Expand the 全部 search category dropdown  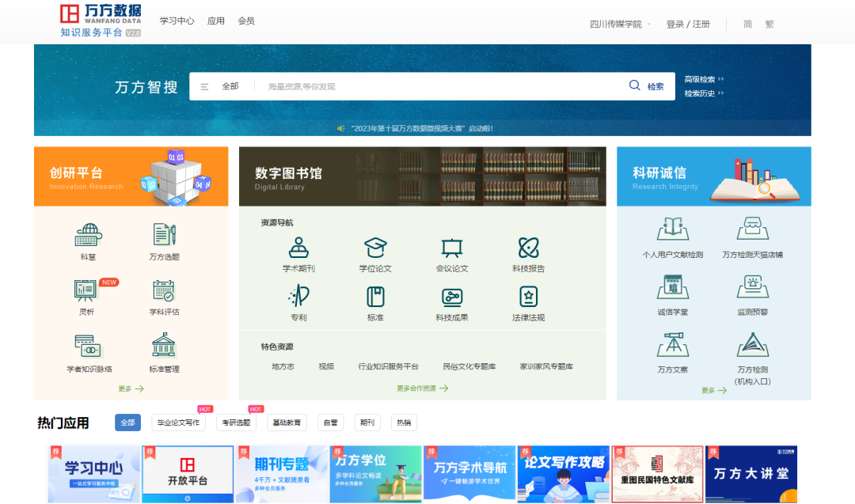pos(221,86)
